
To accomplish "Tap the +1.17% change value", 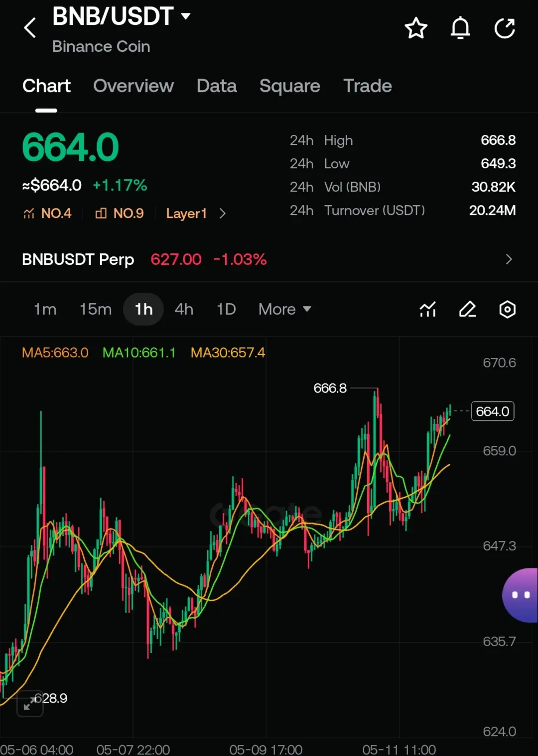I will pos(120,186).
